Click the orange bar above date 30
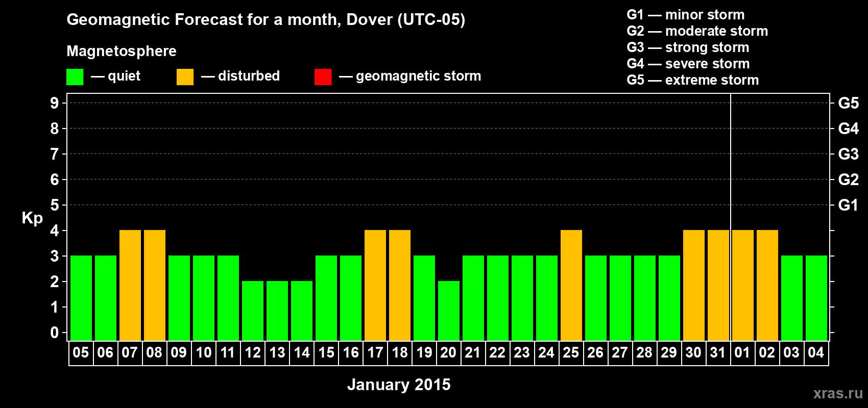The width and height of the screenshot is (868, 408). point(694,285)
